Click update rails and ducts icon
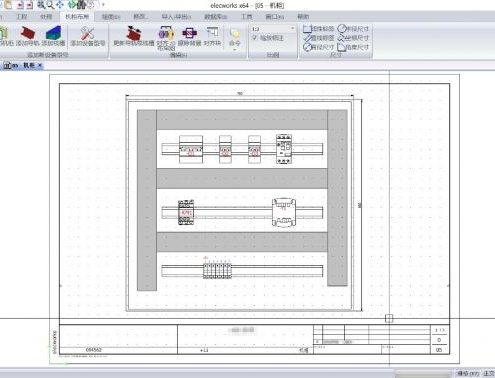 click(134, 33)
